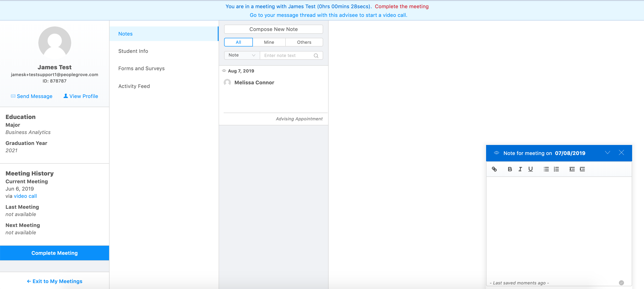Click the message thread video call banner link
The image size is (644, 289).
[328, 15]
